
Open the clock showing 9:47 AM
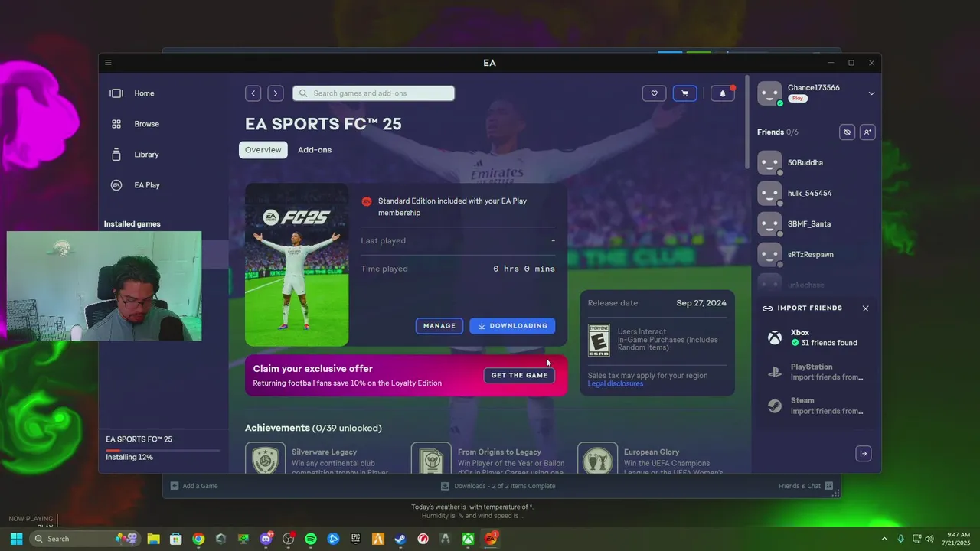(x=959, y=539)
